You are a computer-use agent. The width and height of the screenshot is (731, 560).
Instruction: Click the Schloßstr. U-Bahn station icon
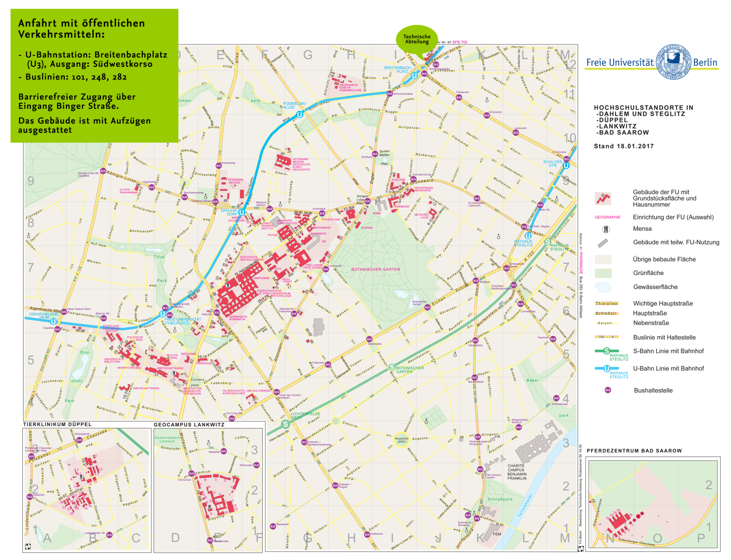pos(566,165)
